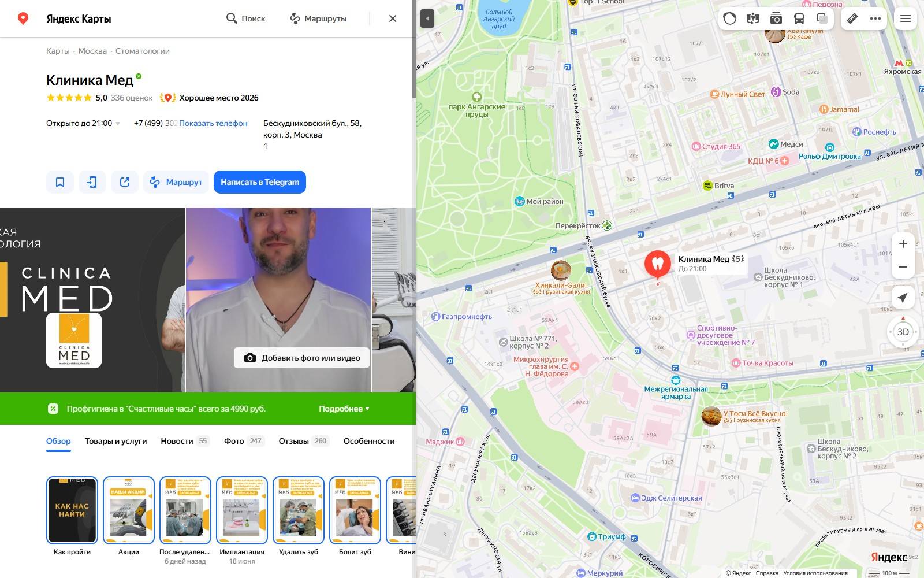Switch to Товары и услуги tab
The image size is (924, 578).
(x=115, y=441)
